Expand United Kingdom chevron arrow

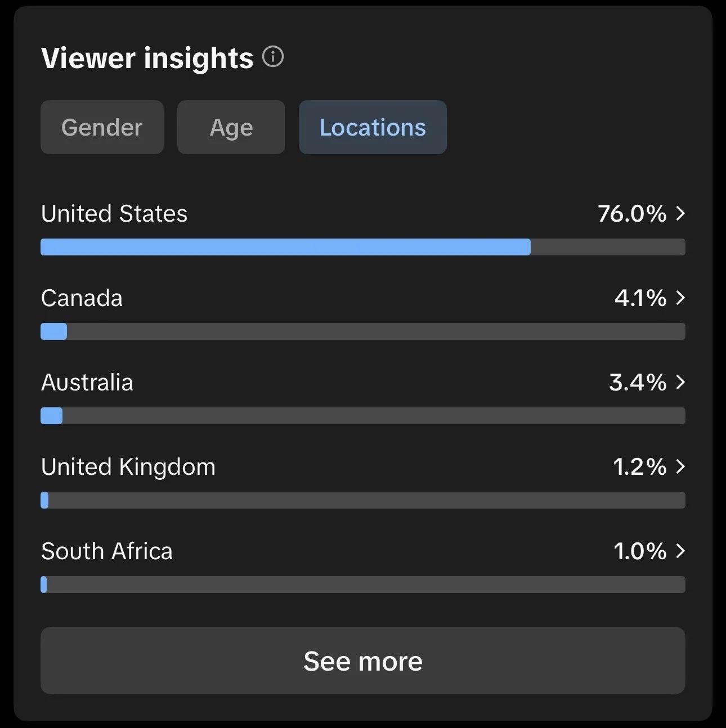[680, 466]
